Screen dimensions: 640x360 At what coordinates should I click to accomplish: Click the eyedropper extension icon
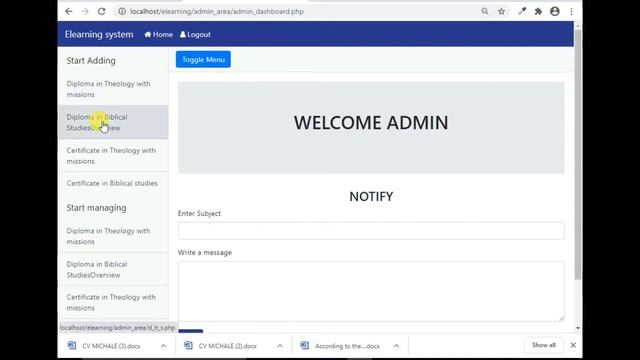pos(522,11)
